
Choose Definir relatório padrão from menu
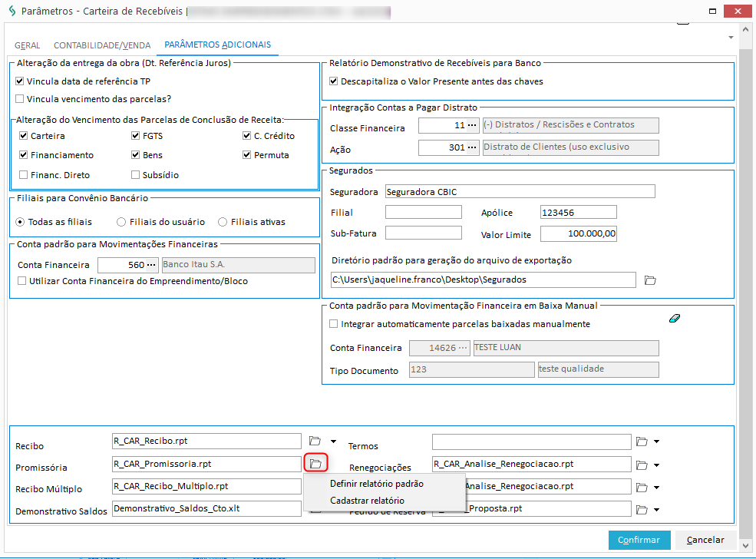click(x=376, y=484)
